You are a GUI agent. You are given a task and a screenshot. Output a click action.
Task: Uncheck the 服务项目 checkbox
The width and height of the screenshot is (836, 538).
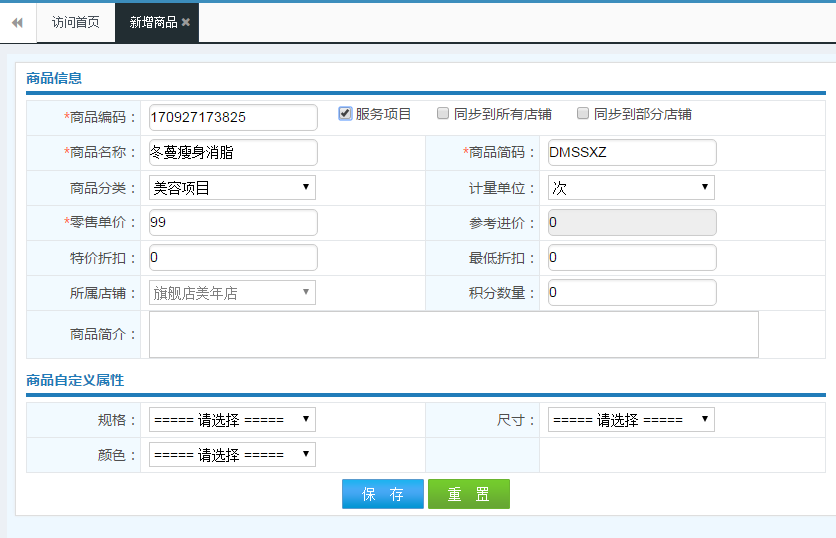tap(346, 114)
